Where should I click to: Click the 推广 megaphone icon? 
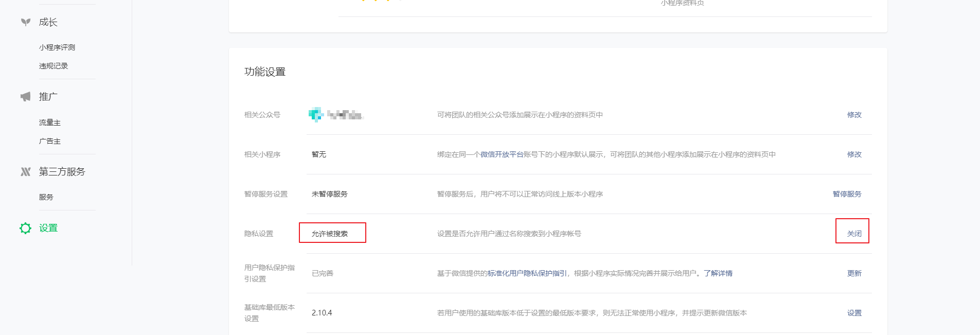click(25, 97)
